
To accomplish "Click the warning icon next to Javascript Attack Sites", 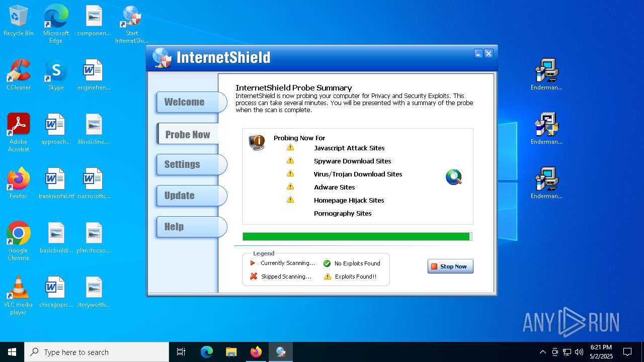I will (290, 147).
